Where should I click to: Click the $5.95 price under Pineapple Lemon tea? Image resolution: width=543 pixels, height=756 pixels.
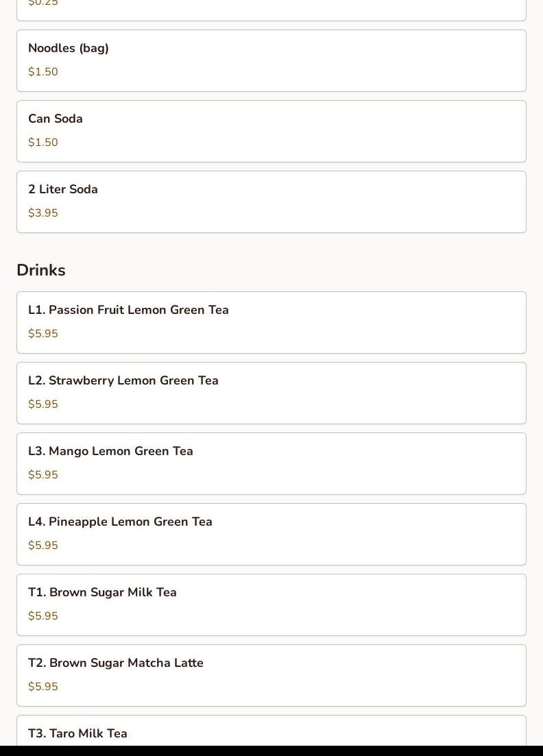click(x=43, y=546)
